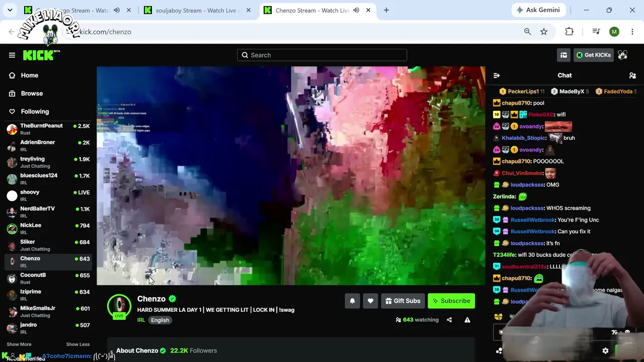Select NickLee channel in sidebar
Screen dimensions: 644x362
click(x=48, y=229)
